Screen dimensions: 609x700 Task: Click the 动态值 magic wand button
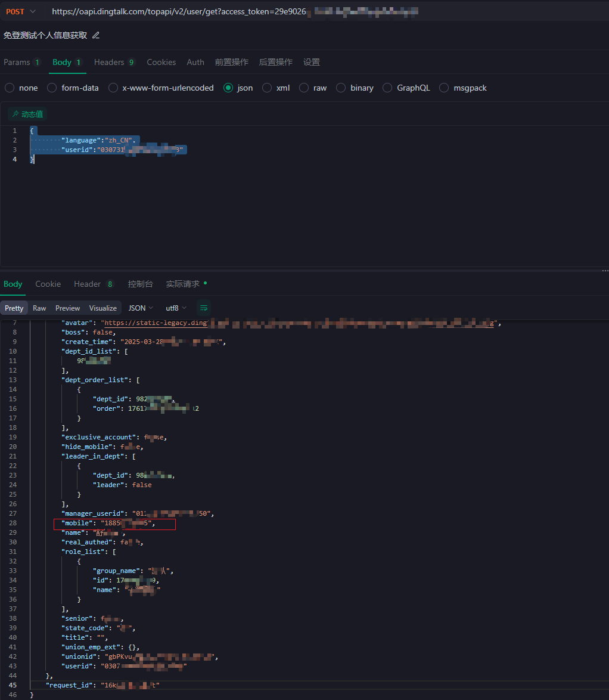[x=27, y=114]
